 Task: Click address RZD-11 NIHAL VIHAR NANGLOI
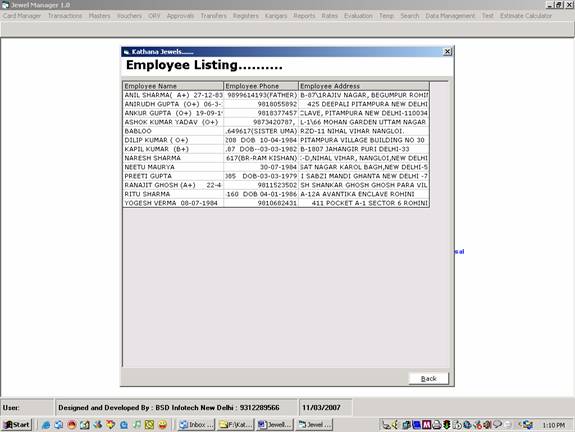(x=352, y=131)
